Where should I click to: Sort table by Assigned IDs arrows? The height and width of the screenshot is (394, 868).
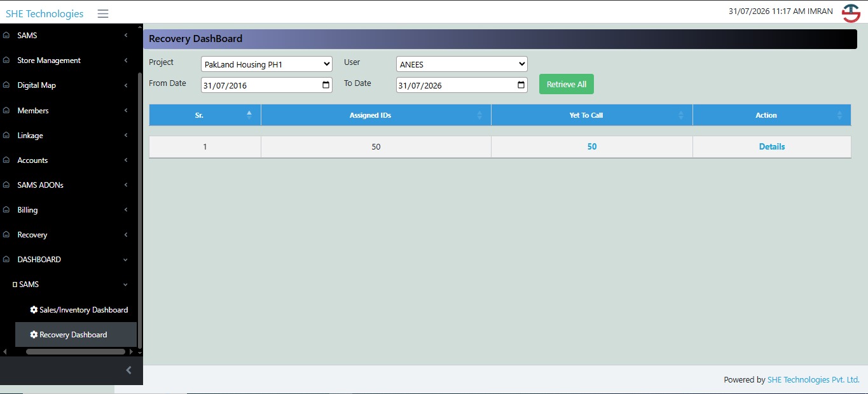479,115
